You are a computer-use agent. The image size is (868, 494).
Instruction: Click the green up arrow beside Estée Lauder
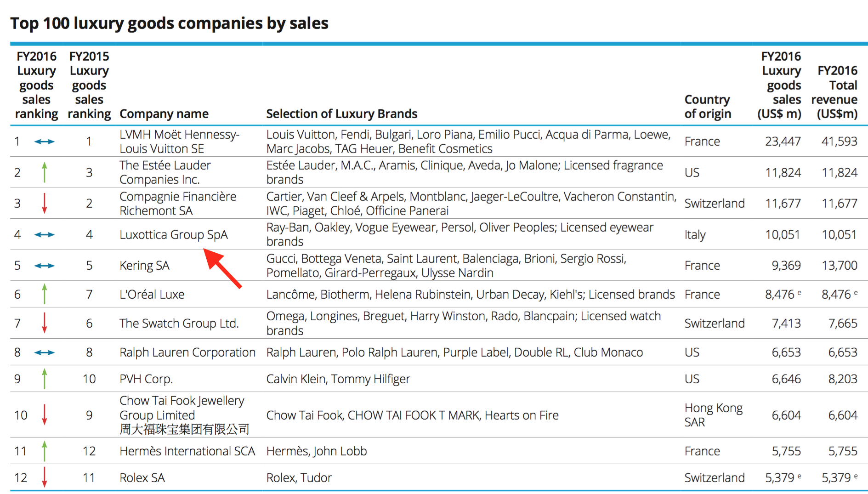click(45, 172)
